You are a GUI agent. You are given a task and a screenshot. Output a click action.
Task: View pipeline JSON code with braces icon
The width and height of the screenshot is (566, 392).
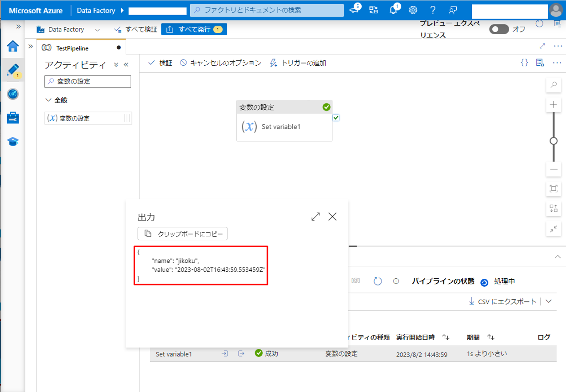(x=524, y=63)
